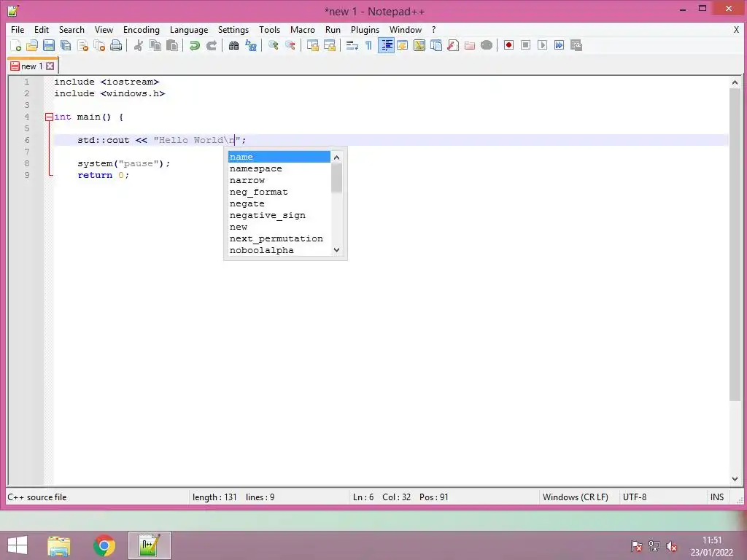Open the Document List panel icon

pos(436,45)
